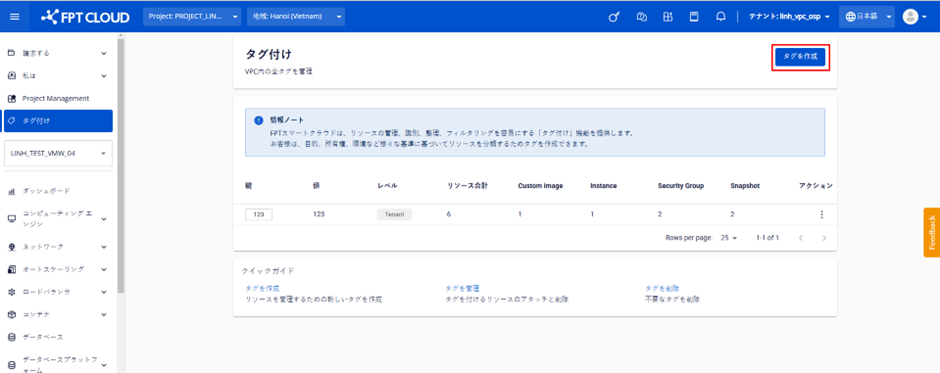The image size is (940, 373).
Task: Click the Project Management sidebar icon
Action: [x=11, y=98]
